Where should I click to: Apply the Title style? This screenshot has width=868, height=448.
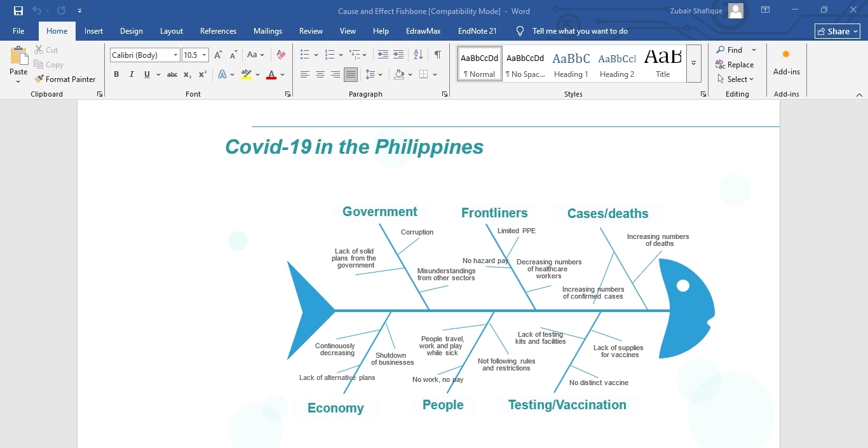tap(663, 64)
